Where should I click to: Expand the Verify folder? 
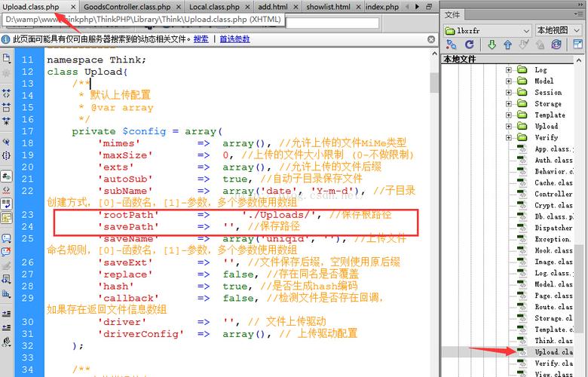(x=509, y=138)
